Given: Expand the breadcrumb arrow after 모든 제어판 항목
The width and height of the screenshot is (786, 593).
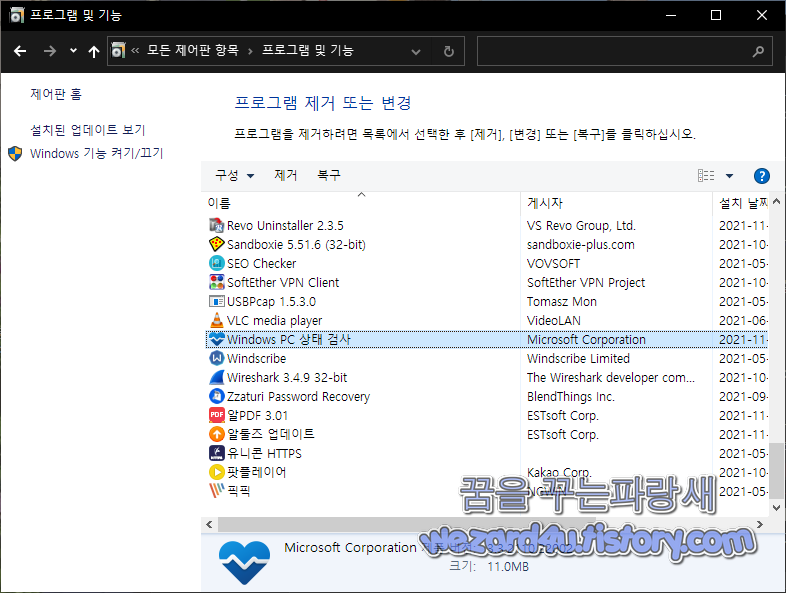Looking at the screenshot, I should [x=250, y=51].
